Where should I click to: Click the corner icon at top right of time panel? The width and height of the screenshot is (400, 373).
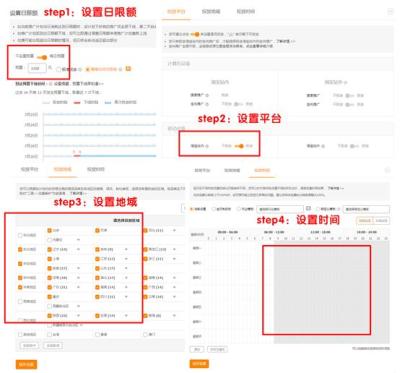coord(387,170)
